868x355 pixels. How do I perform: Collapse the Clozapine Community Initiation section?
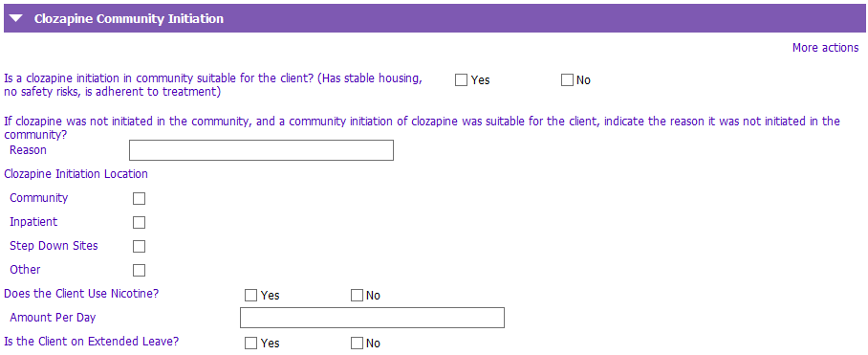pyautogui.click(x=16, y=18)
